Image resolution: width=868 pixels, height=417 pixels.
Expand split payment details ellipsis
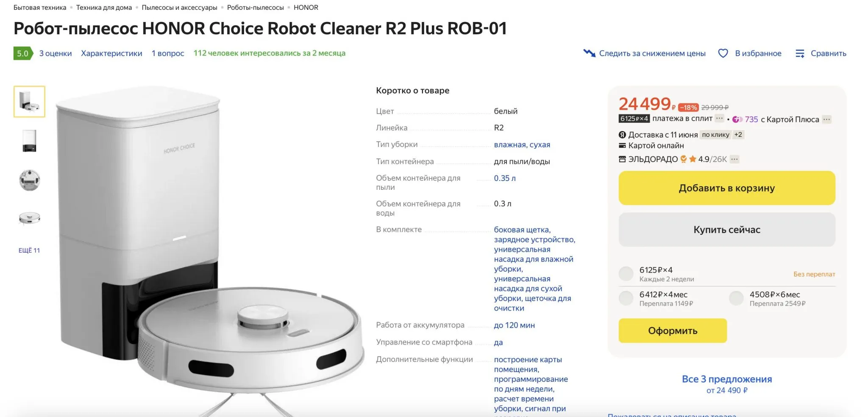719,119
